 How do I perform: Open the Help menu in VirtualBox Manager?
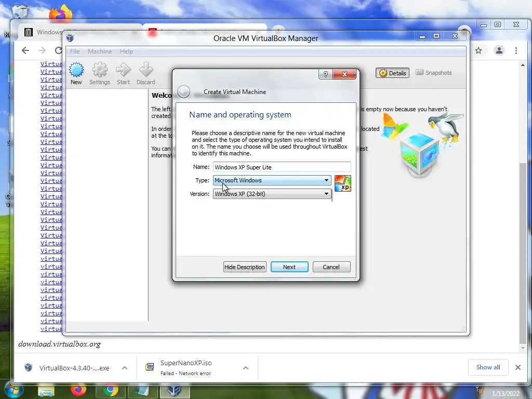coord(126,51)
